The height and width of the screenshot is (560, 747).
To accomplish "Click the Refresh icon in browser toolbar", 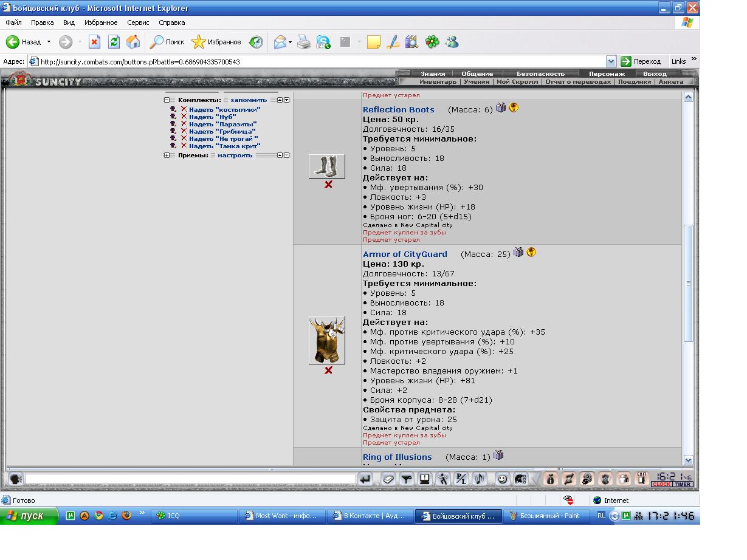I will 114,42.
